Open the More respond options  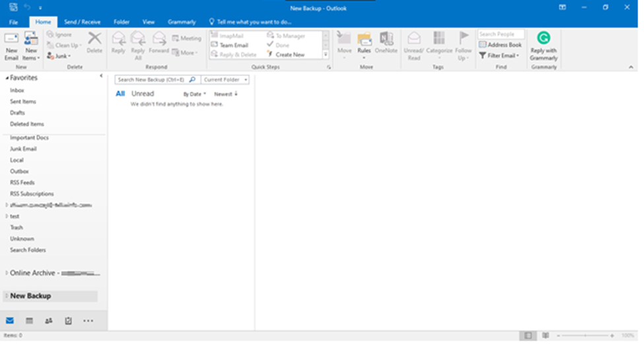[185, 53]
